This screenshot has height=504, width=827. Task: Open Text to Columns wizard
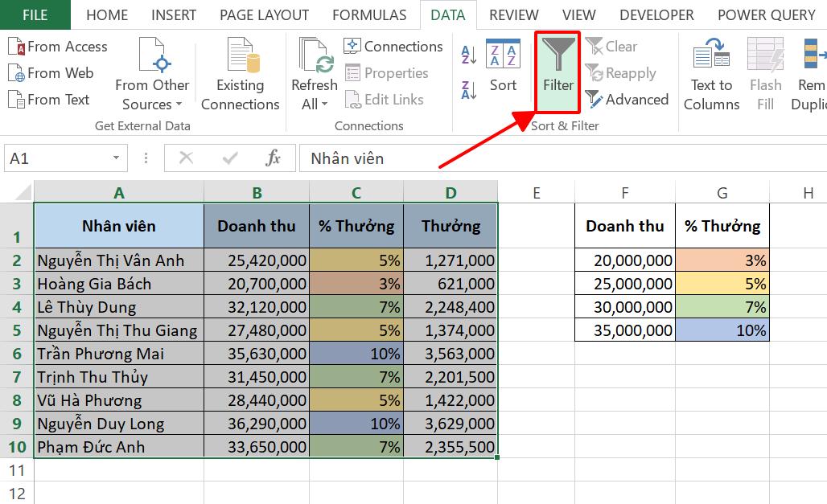(x=711, y=56)
